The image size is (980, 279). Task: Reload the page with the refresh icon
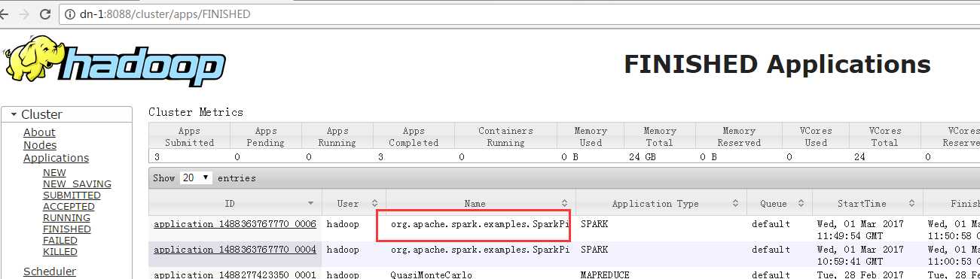click(x=44, y=14)
